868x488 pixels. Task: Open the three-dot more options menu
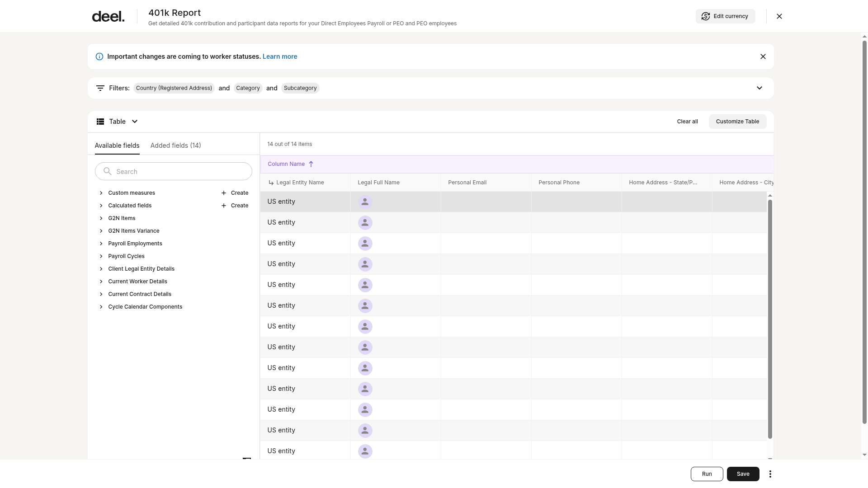pyautogui.click(x=770, y=474)
